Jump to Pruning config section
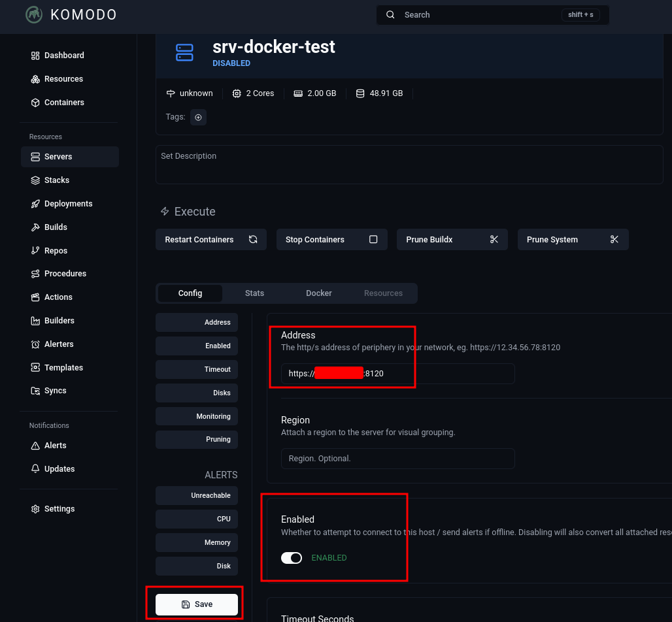672x622 pixels. pos(197,440)
